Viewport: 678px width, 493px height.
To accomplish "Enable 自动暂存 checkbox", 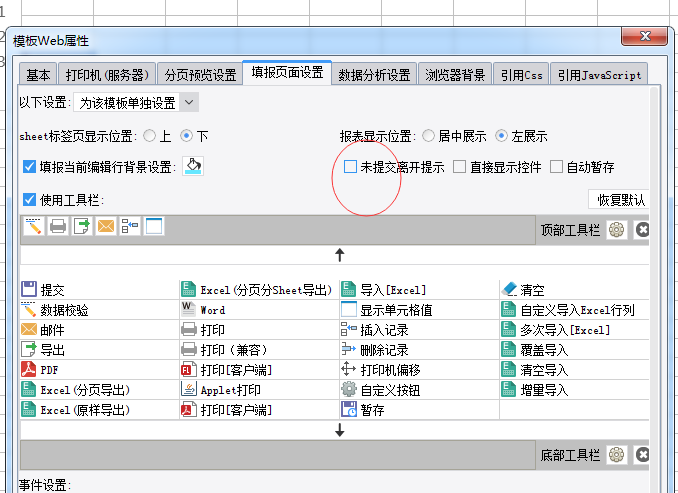I will [x=556, y=166].
